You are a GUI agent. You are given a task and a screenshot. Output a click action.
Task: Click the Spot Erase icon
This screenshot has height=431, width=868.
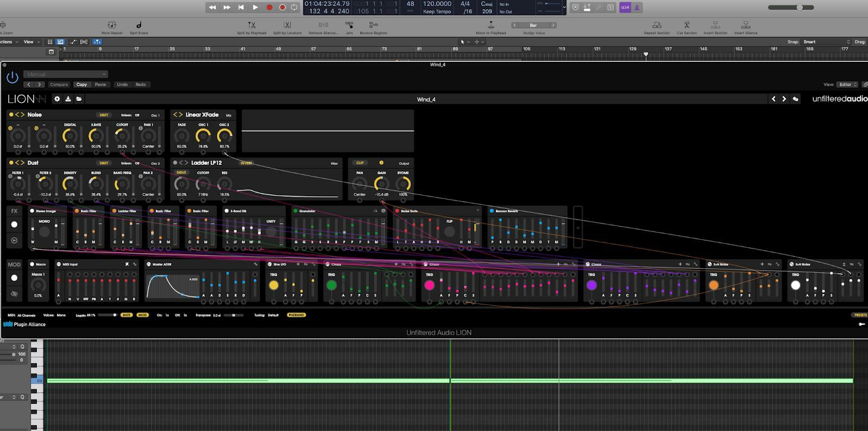pyautogui.click(x=139, y=25)
